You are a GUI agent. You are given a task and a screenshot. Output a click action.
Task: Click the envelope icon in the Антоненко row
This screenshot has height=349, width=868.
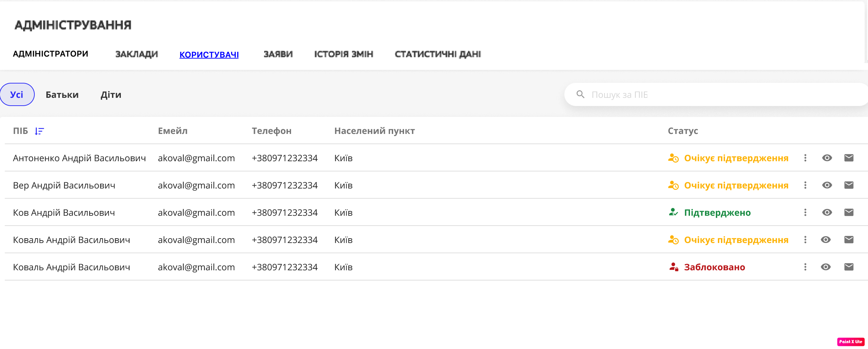(849, 157)
